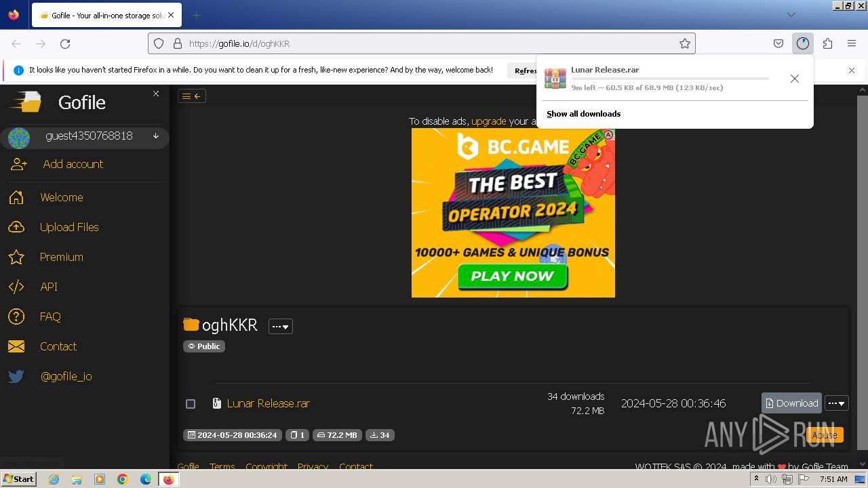The width and height of the screenshot is (868, 488).
Task: Open Add account in sidebar
Action: (x=73, y=164)
